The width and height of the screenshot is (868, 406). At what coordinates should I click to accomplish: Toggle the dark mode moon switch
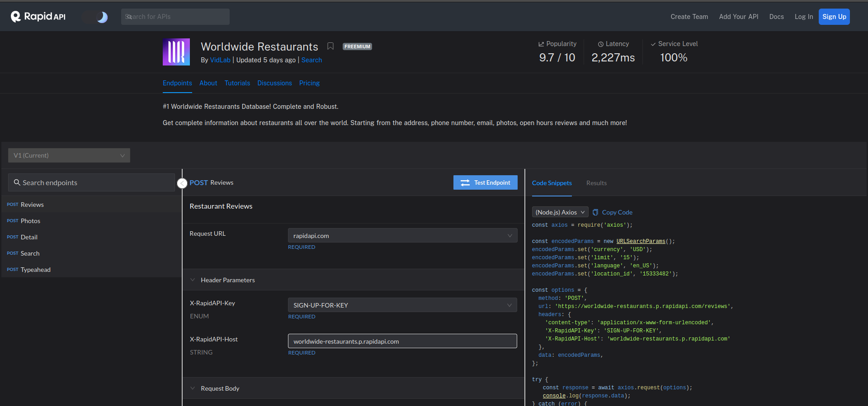point(95,17)
